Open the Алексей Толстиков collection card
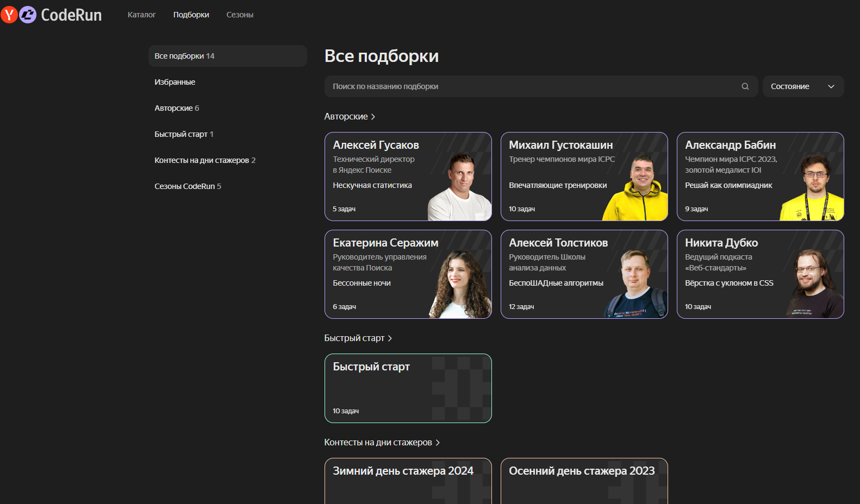 (584, 274)
